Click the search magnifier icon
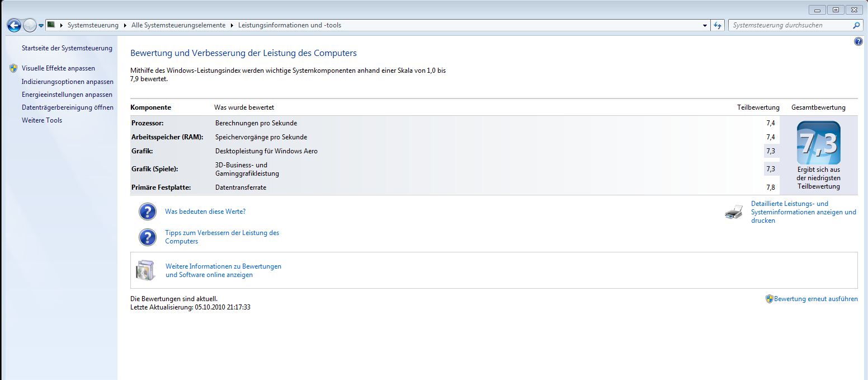The width and height of the screenshot is (868, 380). coord(856,25)
